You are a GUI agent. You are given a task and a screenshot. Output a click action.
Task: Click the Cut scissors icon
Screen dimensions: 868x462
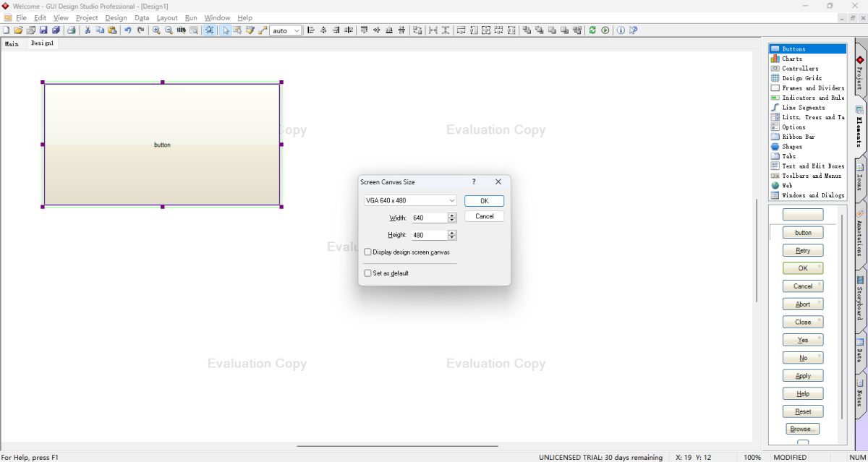coord(88,30)
